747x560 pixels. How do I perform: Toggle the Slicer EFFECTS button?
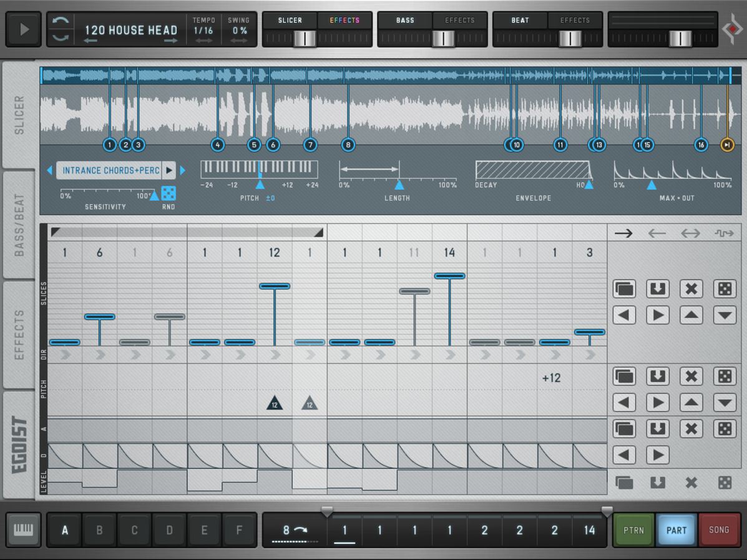[344, 21]
